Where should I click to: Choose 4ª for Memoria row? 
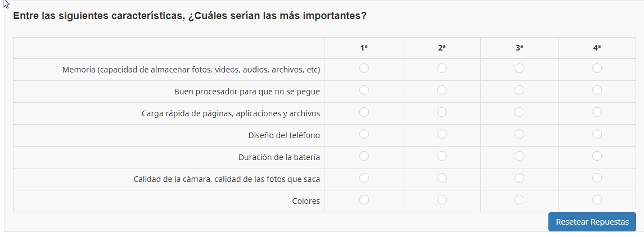coord(597,69)
